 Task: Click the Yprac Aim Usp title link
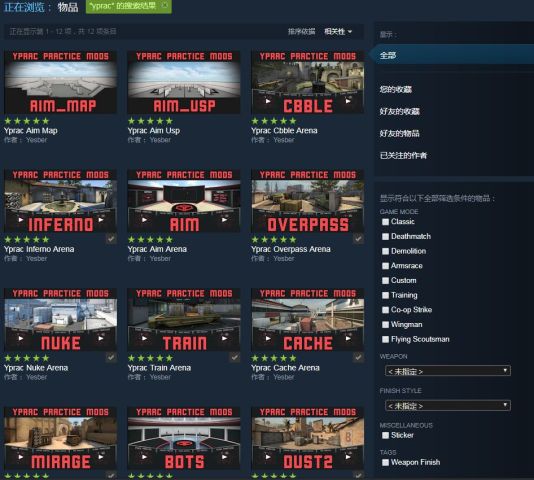click(x=154, y=130)
